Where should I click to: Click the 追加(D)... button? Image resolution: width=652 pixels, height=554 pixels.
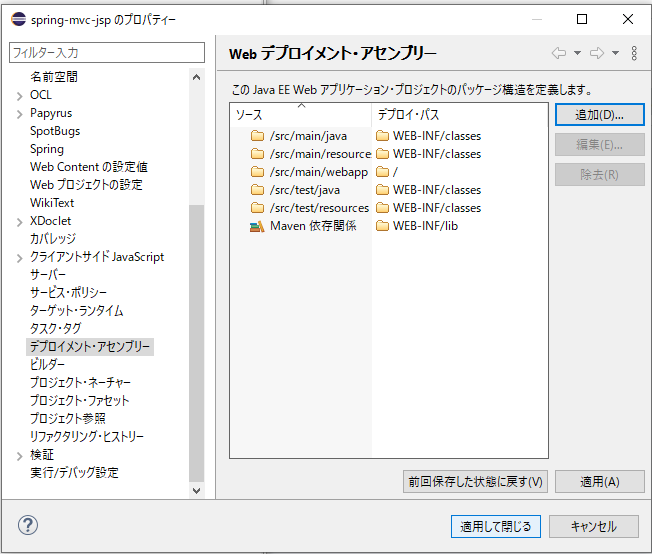[x=600, y=115]
